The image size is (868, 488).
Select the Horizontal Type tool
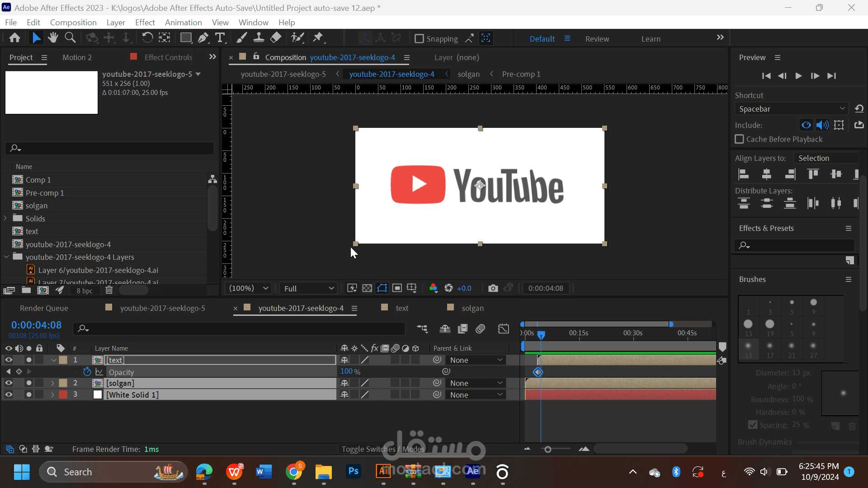click(220, 38)
